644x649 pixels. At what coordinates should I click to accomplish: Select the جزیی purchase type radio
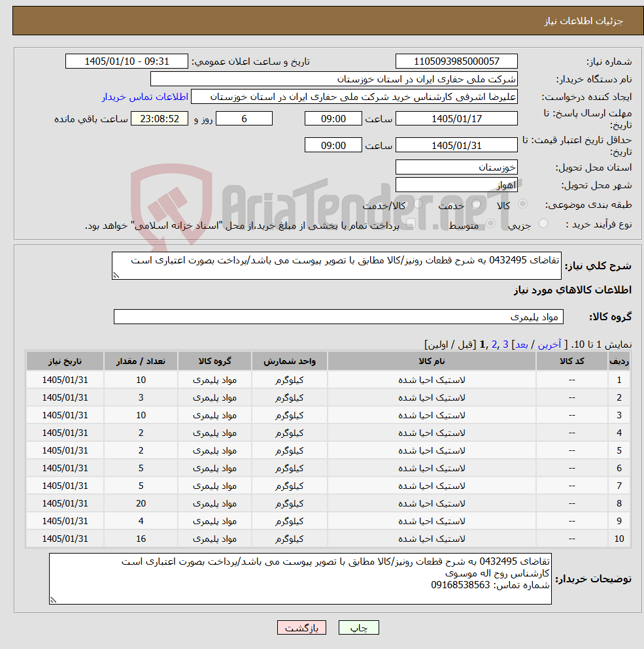543,224
